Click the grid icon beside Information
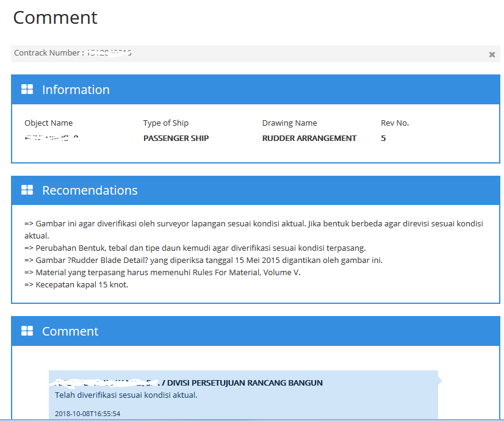 (27, 90)
